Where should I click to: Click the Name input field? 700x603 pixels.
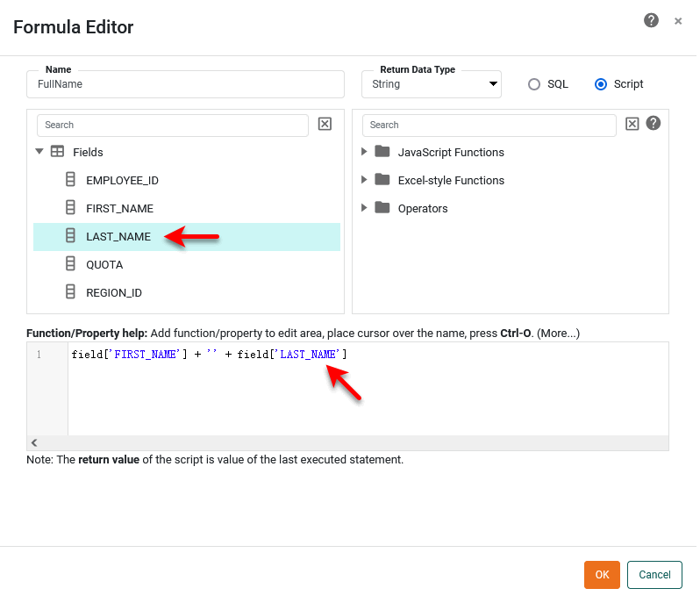click(185, 85)
